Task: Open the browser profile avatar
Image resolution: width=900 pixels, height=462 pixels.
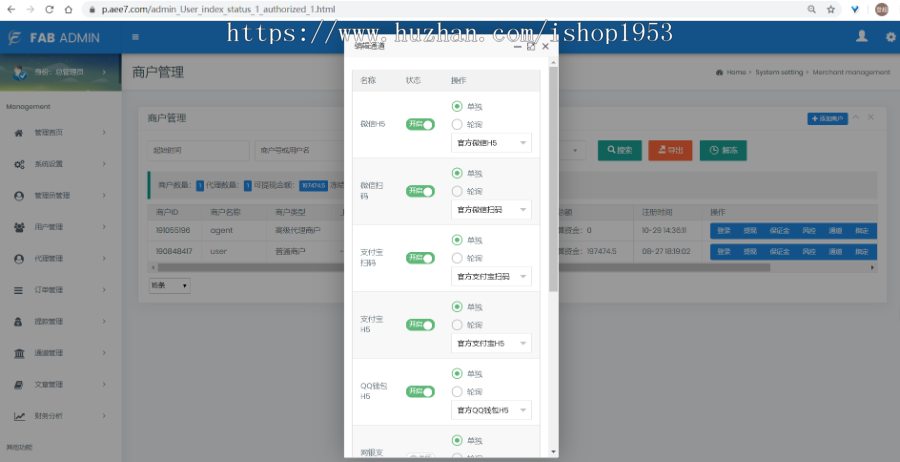Action: [881, 9]
